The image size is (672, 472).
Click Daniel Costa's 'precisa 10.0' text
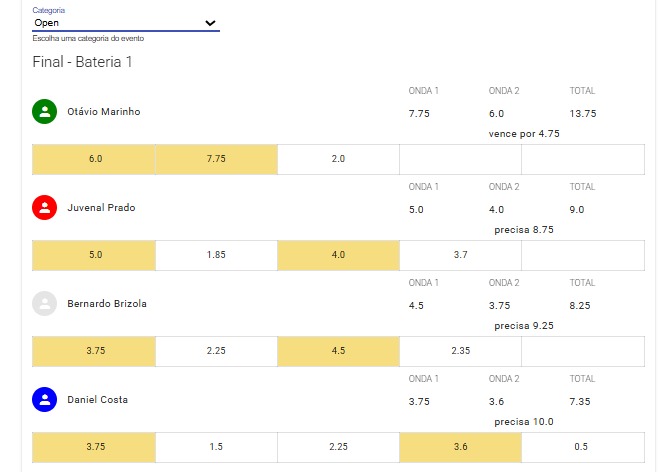coord(524,422)
